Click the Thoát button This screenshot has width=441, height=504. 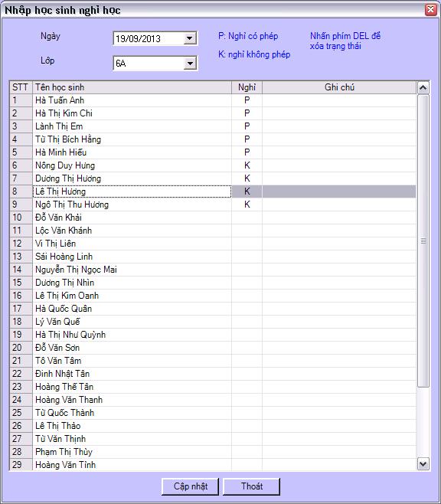coord(251,486)
